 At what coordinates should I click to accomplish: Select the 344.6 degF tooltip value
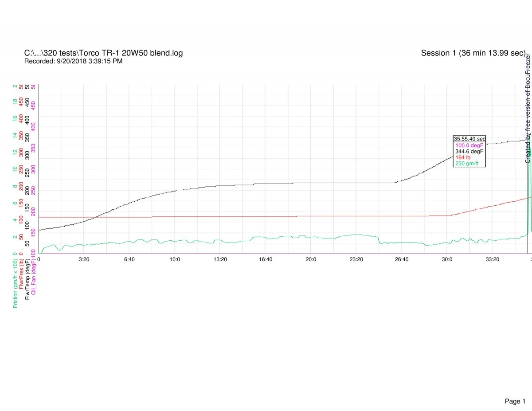click(x=469, y=151)
